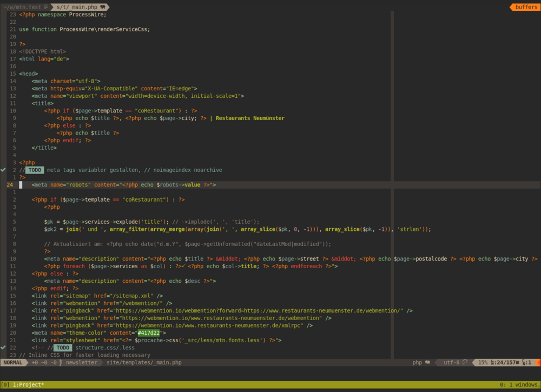The image size is (541, 392).
Task: Click the branch icon beside ~/w/mtn.test
Action: (46, 8)
